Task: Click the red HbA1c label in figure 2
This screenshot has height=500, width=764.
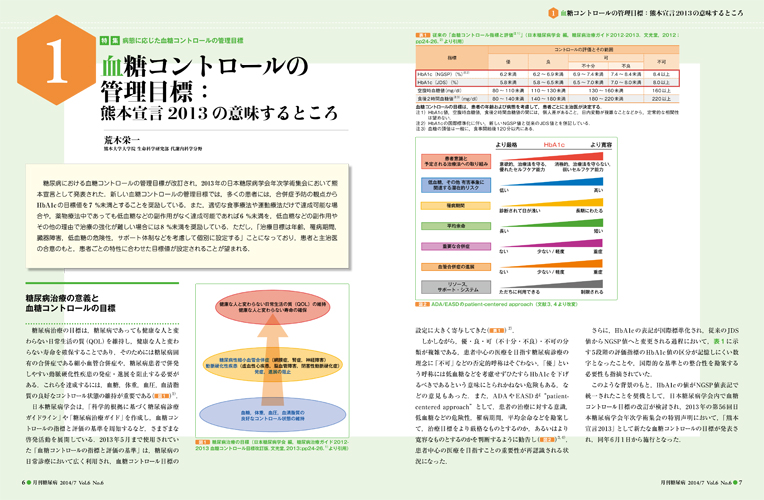Action: click(x=554, y=145)
